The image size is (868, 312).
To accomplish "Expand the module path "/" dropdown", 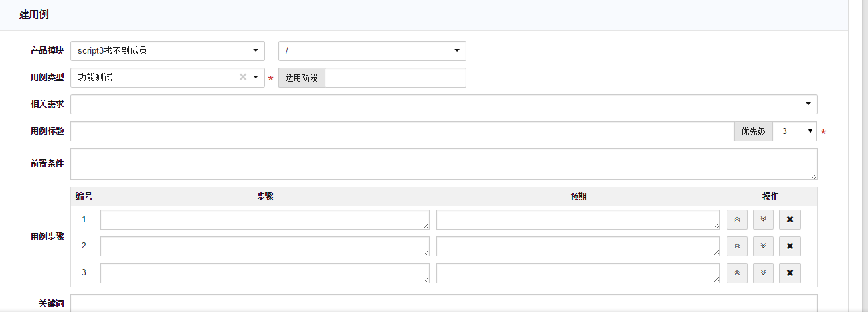I will point(372,51).
